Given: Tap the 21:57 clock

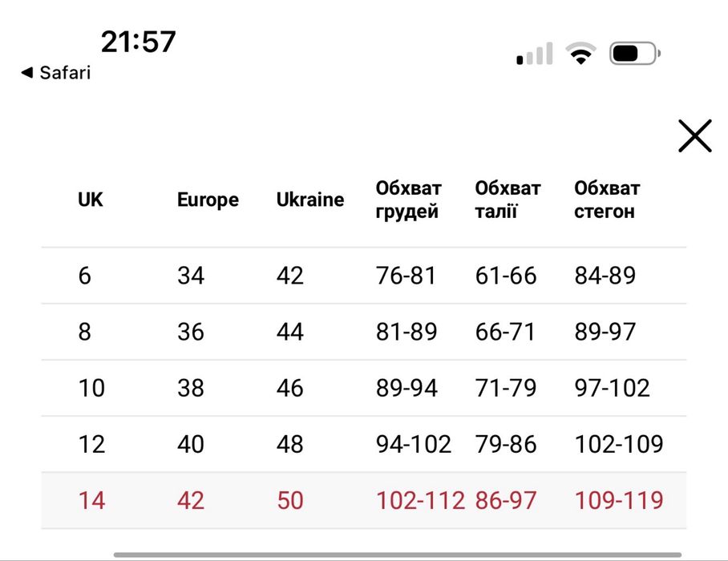Looking at the screenshot, I should [x=138, y=42].
